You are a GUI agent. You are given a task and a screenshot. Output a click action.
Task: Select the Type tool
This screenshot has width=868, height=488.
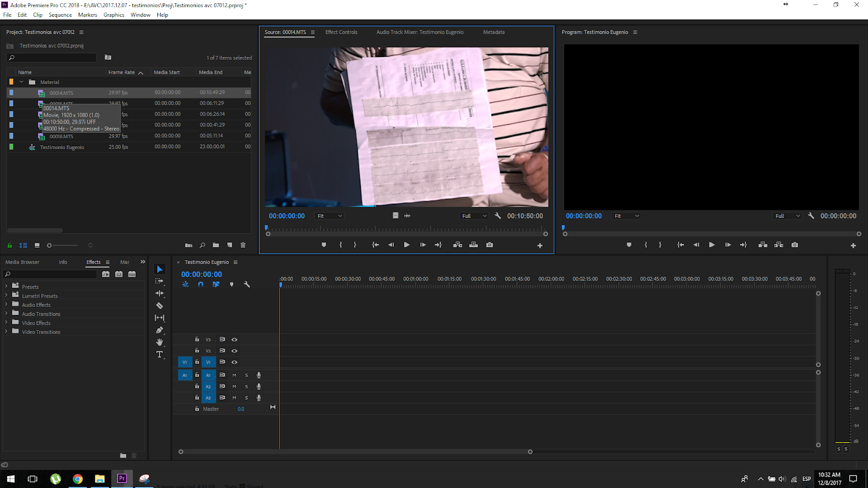159,355
